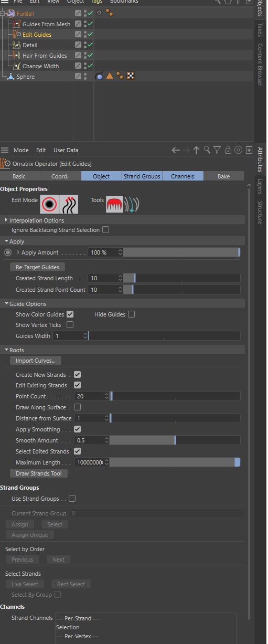Viewport: 268px width, 644px height.
Task: Toggle the lock icon in Attributes
Action: pos(228,150)
